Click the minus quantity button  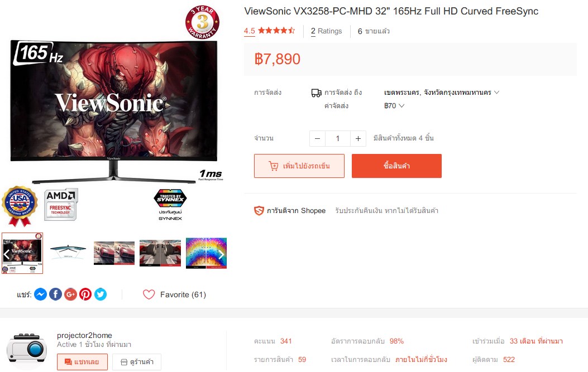[317, 139]
